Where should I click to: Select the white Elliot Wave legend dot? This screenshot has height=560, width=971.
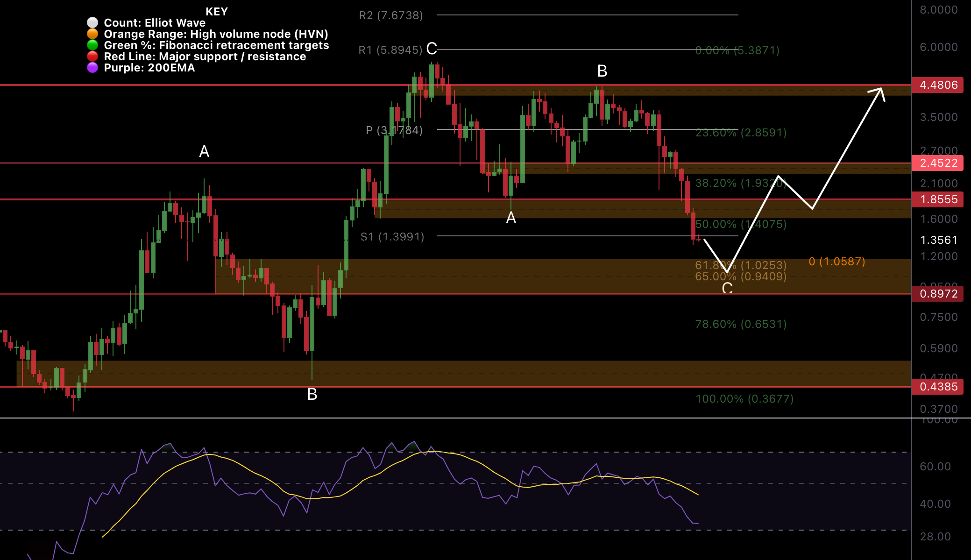tap(92, 22)
